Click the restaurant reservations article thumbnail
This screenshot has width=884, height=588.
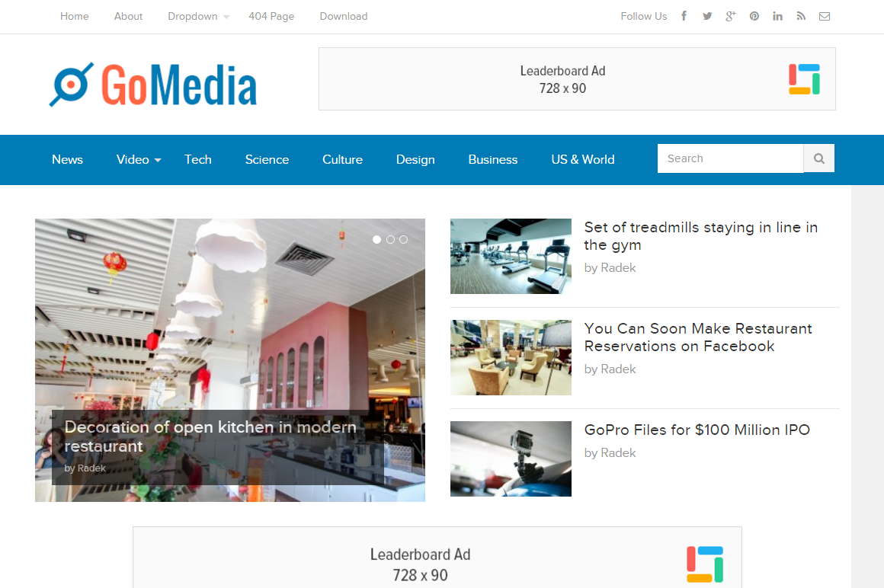(511, 357)
